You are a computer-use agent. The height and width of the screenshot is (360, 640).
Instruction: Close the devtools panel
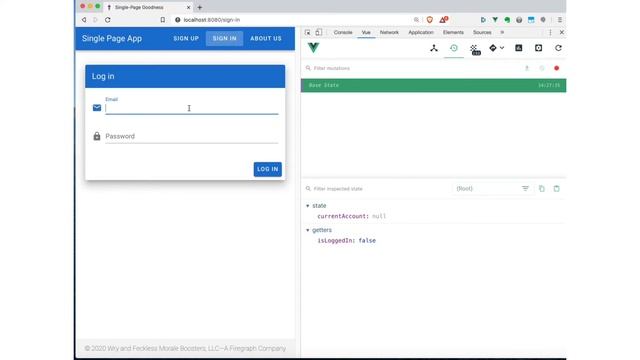click(562, 32)
